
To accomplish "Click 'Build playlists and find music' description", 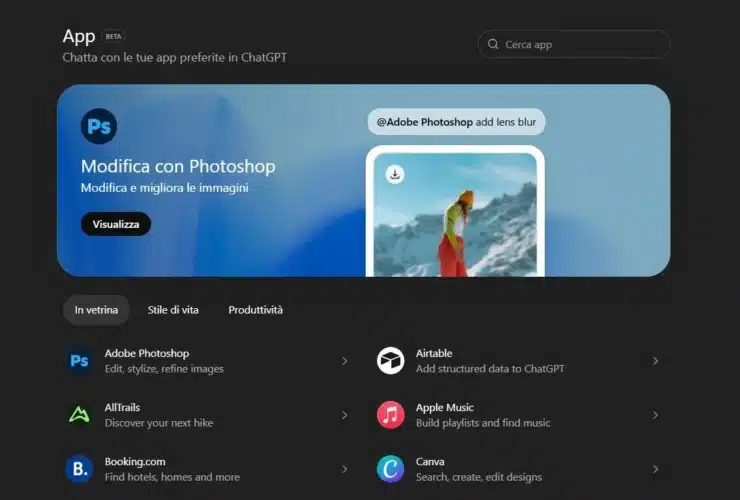I will tap(483, 423).
